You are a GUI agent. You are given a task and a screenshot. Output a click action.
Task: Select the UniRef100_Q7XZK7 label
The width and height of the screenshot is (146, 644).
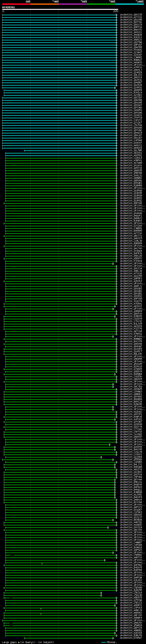(x=131, y=123)
